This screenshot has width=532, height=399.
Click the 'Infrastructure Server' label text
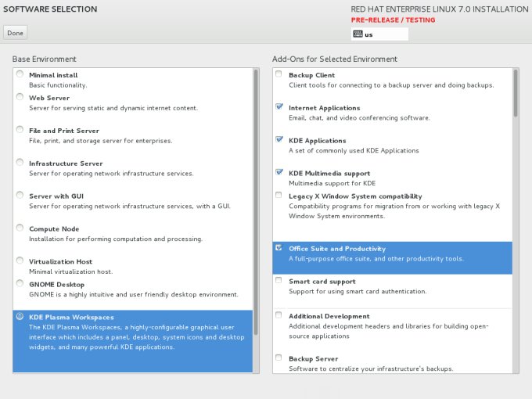point(66,164)
